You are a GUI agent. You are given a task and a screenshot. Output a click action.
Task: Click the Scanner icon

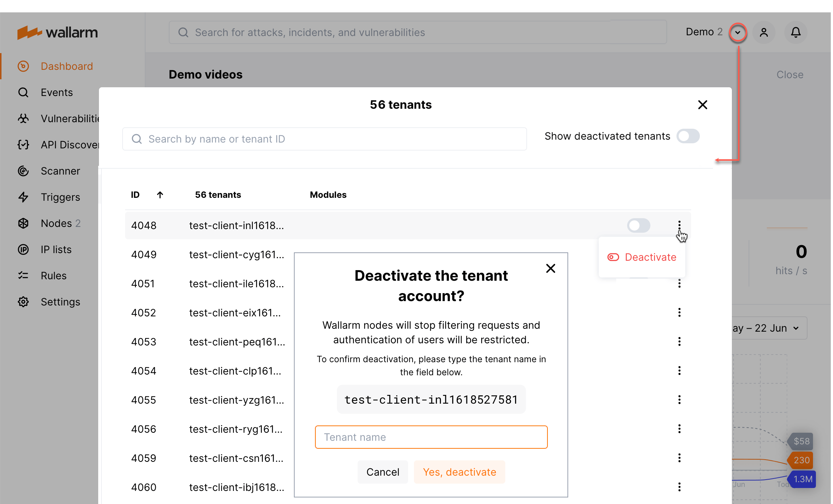click(x=23, y=171)
